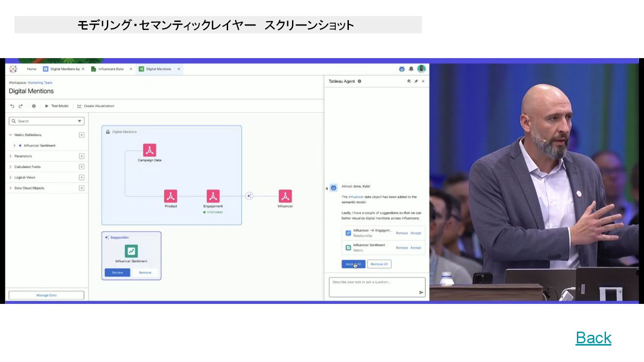Select the Engagement object node
The width and height of the screenshot is (644, 362).
coord(213,196)
